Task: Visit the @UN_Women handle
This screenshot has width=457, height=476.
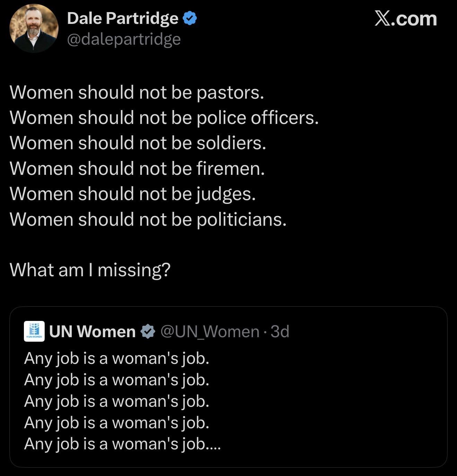Action: click(x=210, y=331)
